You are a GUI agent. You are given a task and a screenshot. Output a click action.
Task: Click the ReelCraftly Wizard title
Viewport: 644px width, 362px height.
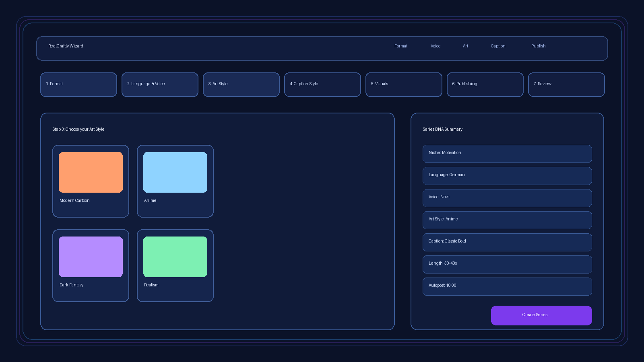pos(66,46)
